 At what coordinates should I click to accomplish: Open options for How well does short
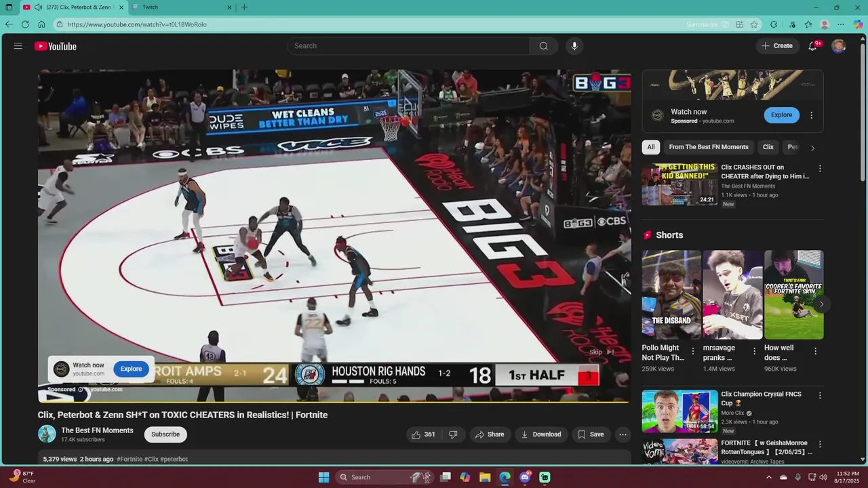click(x=815, y=351)
